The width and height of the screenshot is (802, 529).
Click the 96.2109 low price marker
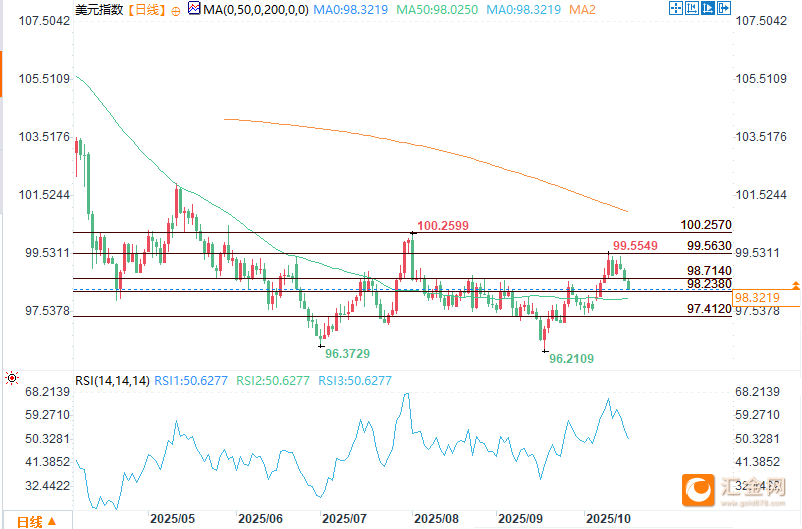point(571,359)
